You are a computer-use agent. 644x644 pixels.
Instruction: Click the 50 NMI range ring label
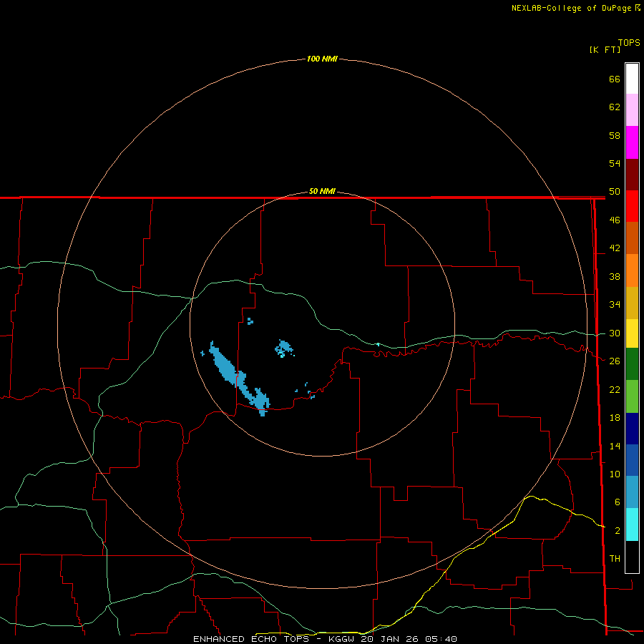(322, 191)
